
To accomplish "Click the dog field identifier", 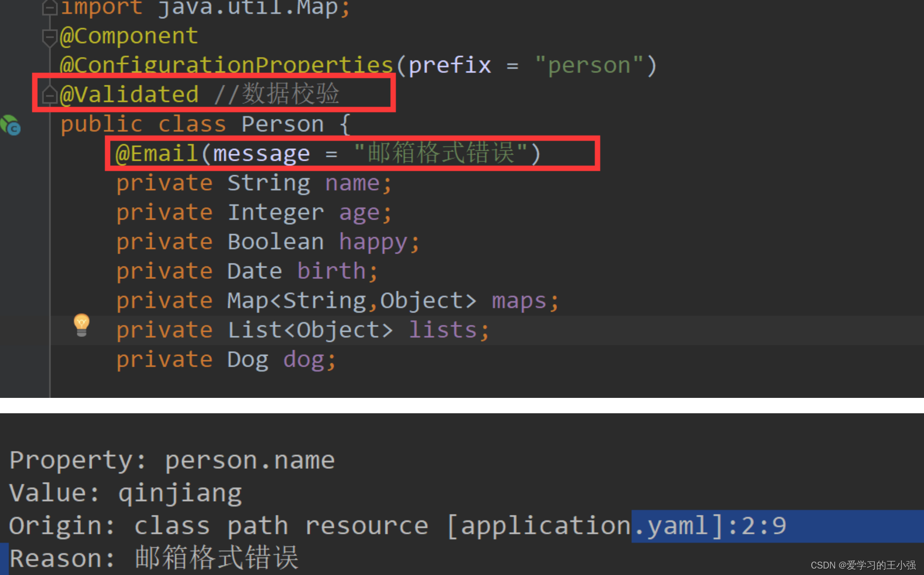I will click(304, 360).
